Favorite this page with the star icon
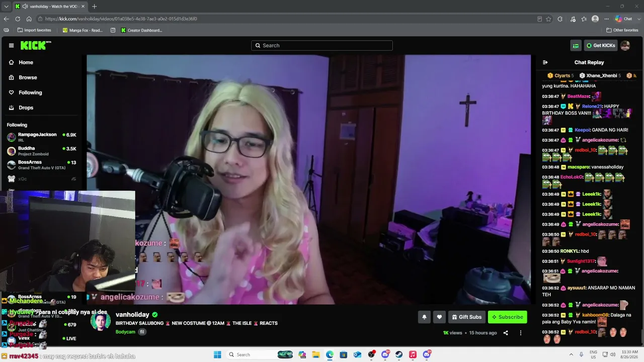This screenshot has width=644, height=362. pos(548,19)
